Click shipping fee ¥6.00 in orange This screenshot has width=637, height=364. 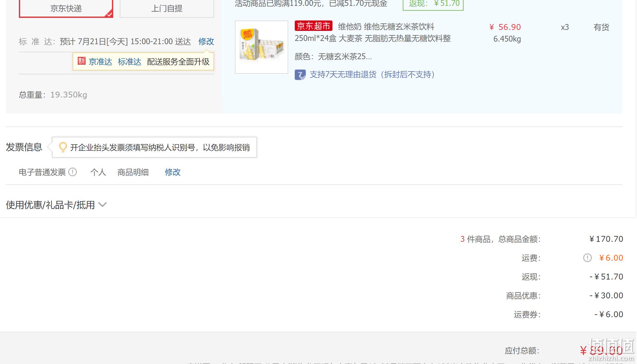pyautogui.click(x=611, y=258)
